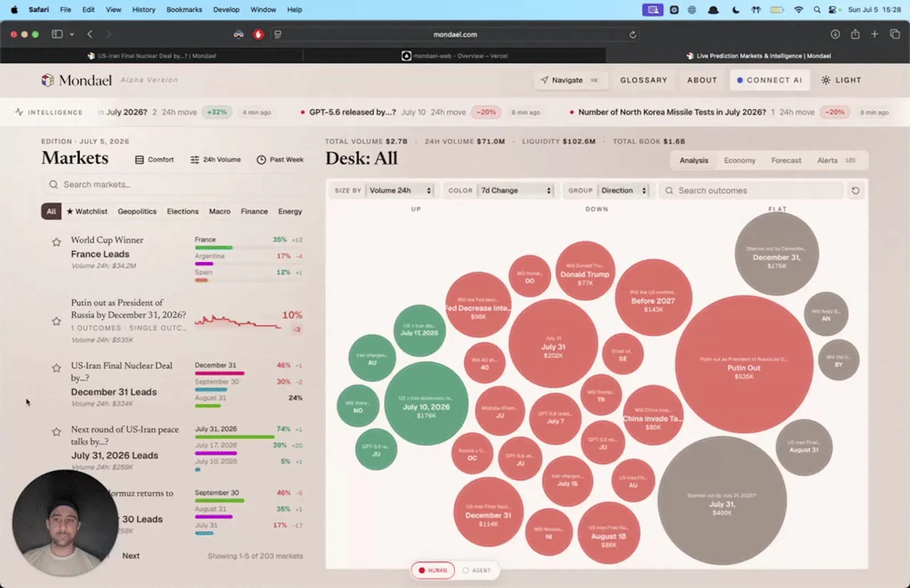The image size is (910, 588).
Task: Click the Mondael cube logo icon
Action: point(48,80)
